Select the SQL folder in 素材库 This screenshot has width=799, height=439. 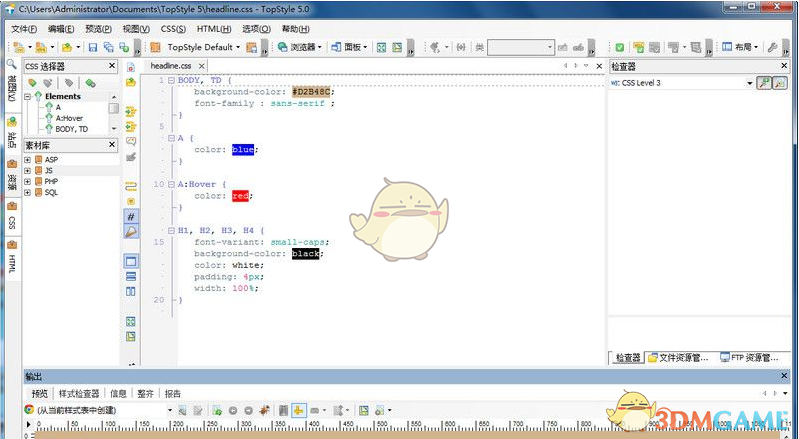[x=51, y=193]
